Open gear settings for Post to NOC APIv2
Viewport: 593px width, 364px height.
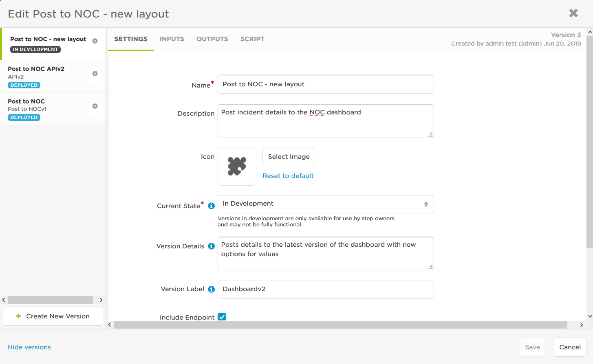pos(95,74)
